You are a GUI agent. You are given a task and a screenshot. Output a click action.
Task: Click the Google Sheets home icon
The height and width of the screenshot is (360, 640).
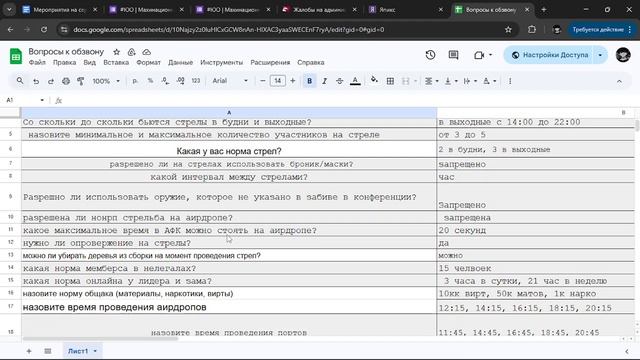coord(16,56)
